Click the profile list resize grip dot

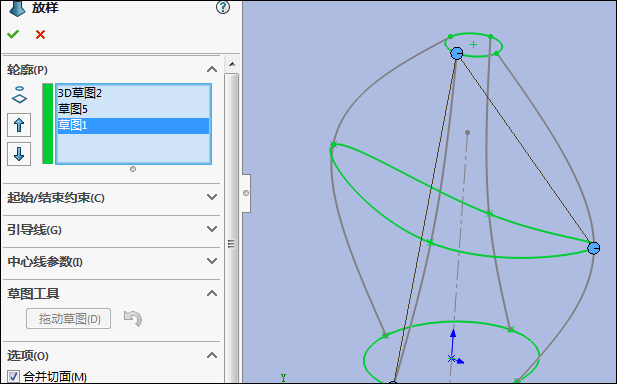click(133, 169)
